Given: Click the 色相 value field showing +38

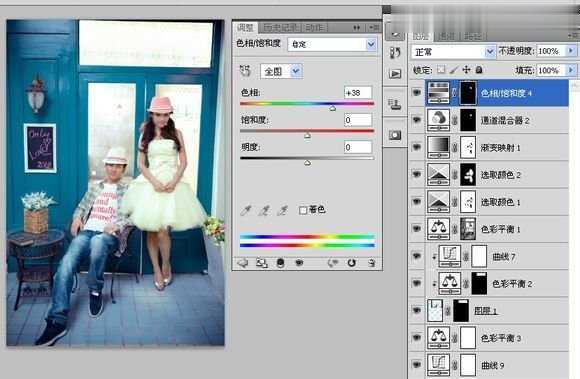Looking at the screenshot, I should (x=358, y=92).
